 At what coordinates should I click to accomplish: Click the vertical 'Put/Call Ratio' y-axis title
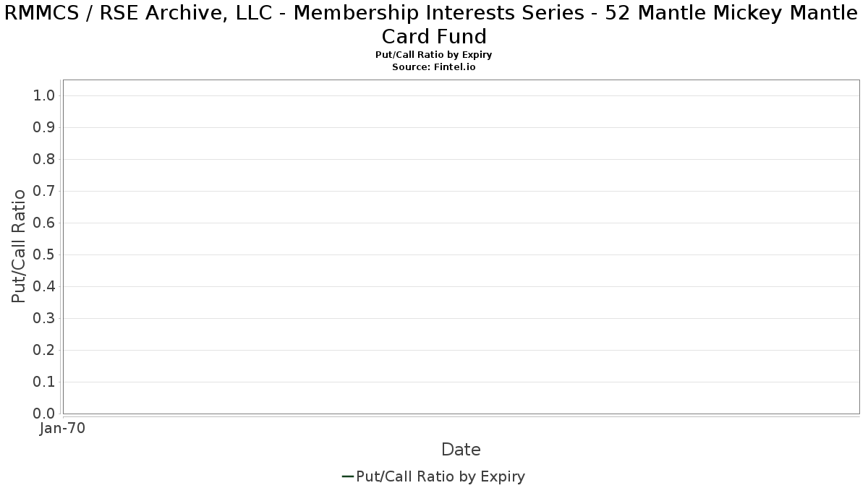point(19,246)
